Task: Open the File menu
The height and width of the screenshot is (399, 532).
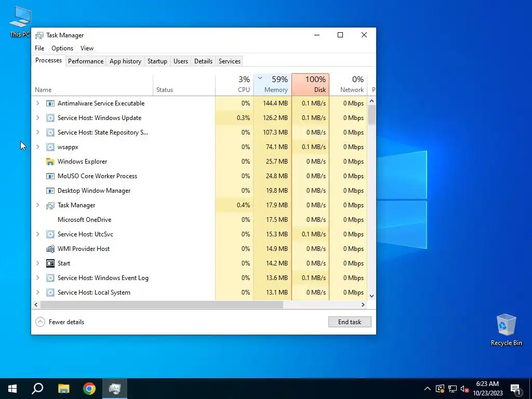Action: pos(39,48)
